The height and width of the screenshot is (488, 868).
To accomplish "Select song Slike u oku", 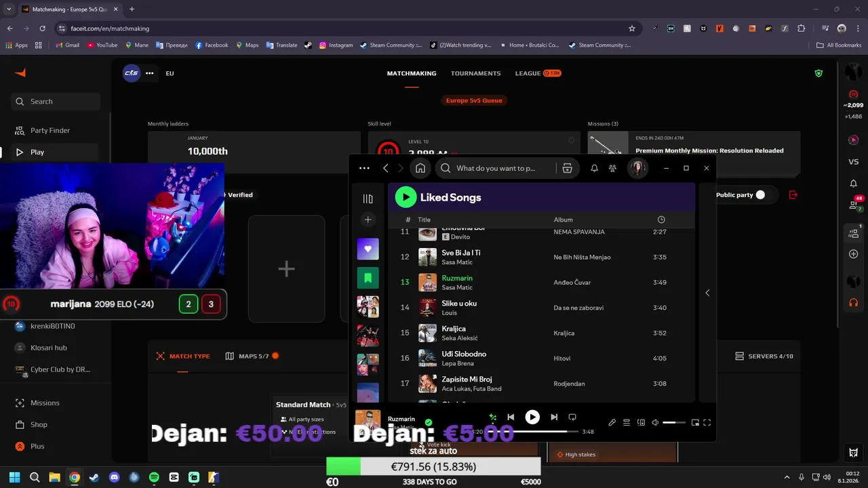I will tap(542, 308).
